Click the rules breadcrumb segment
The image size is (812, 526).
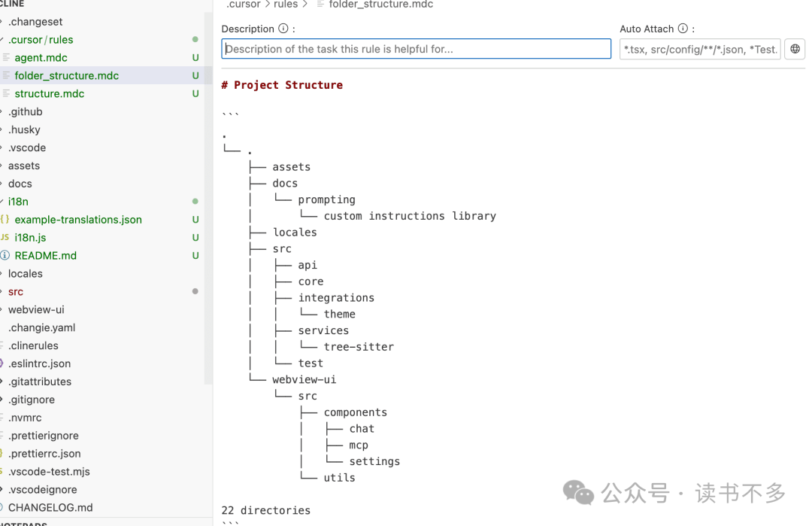coord(286,5)
